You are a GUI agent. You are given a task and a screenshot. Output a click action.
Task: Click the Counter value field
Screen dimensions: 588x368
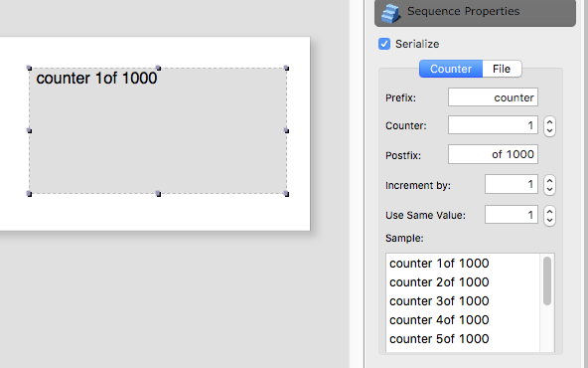[493, 125]
